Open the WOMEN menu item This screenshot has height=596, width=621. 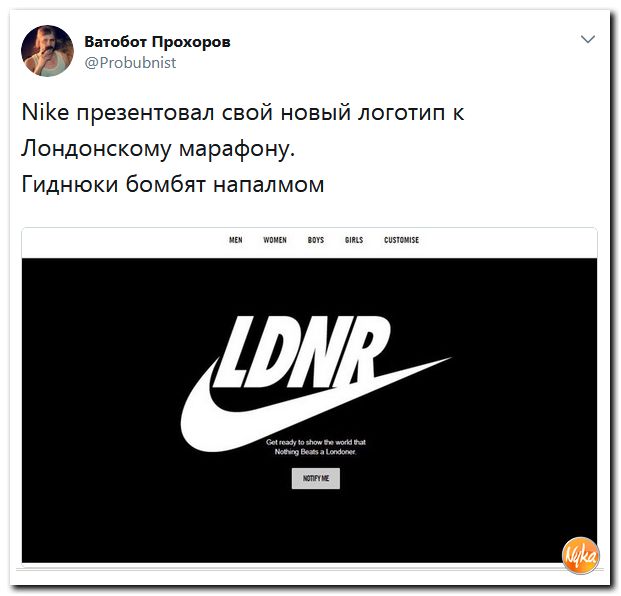[x=275, y=240]
